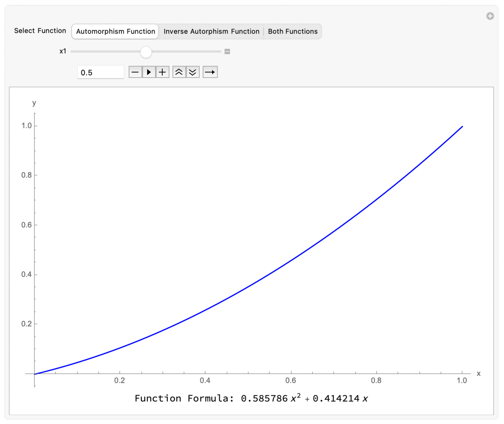Click the 0.8 label on the y axis
The image size is (504, 424).
pos(26,175)
